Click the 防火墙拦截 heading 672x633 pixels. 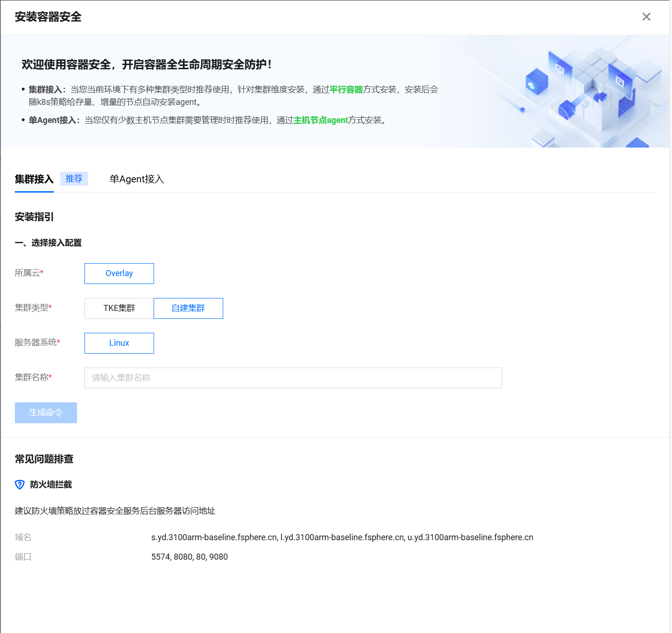click(x=51, y=484)
